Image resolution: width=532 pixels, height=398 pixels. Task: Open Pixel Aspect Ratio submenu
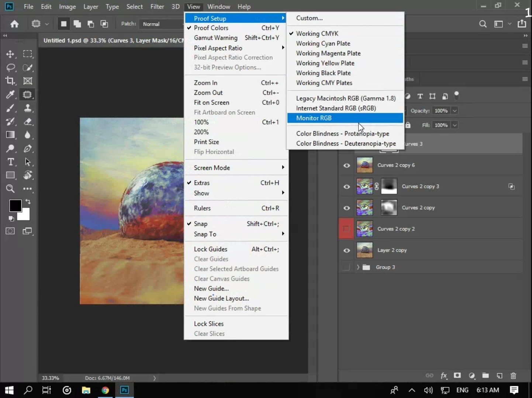click(236, 48)
